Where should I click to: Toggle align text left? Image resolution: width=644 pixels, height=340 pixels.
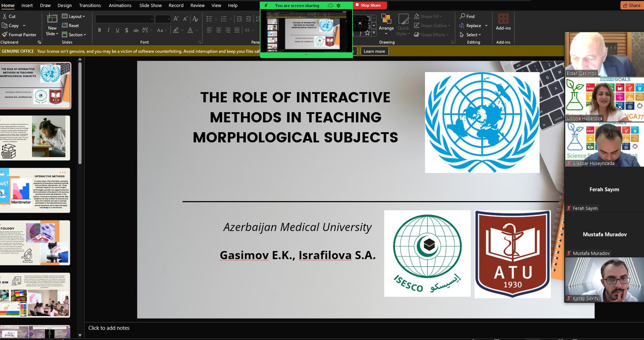click(209, 30)
